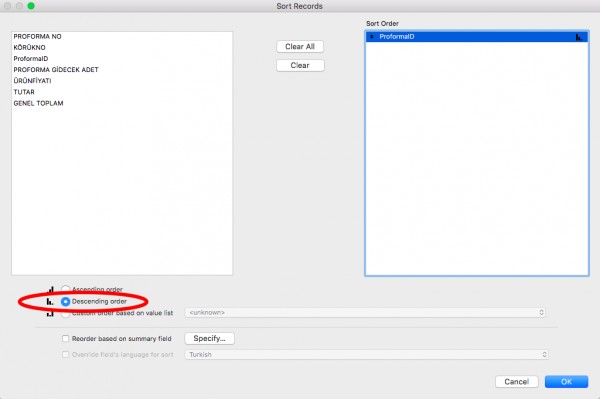The width and height of the screenshot is (600, 399).
Task: Select the ÜRÜNFİYATI field
Action: click(x=33, y=81)
